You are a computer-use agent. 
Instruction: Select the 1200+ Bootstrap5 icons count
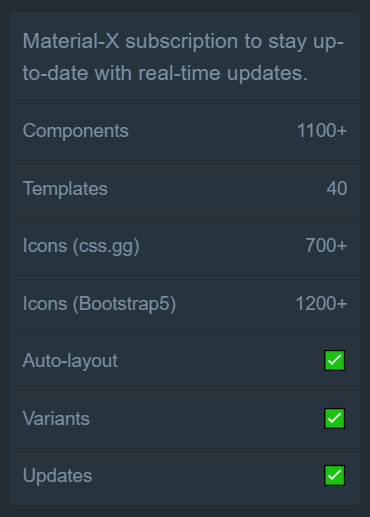tap(321, 304)
